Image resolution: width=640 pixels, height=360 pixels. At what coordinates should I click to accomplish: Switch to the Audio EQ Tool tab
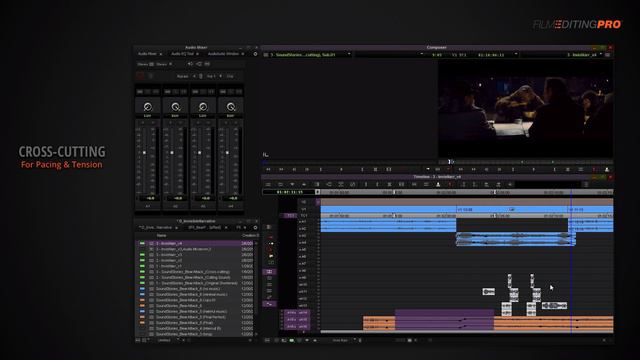[182, 54]
